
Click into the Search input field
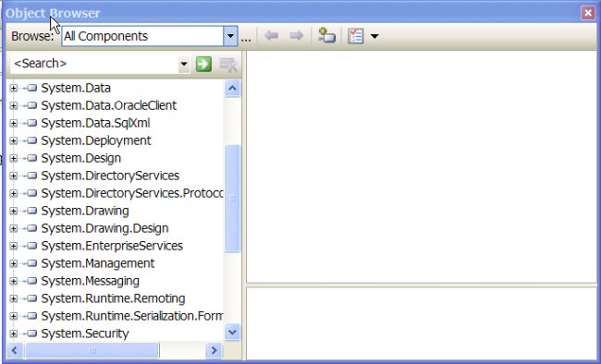click(x=94, y=63)
